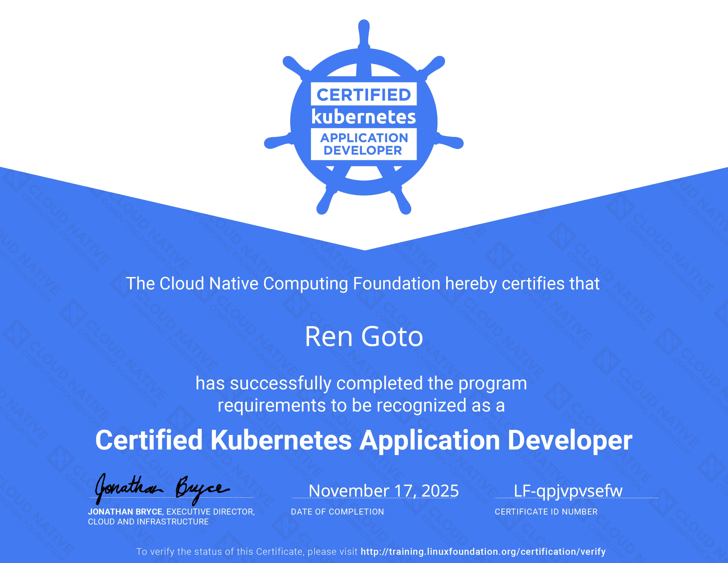
Task: Click the kubernetes wordmark in logo
Action: (364, 117)
